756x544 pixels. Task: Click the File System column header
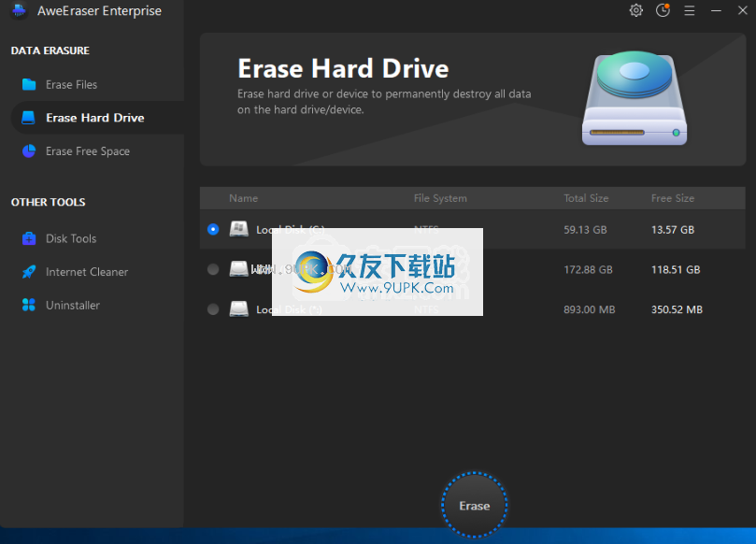point(440,198)
